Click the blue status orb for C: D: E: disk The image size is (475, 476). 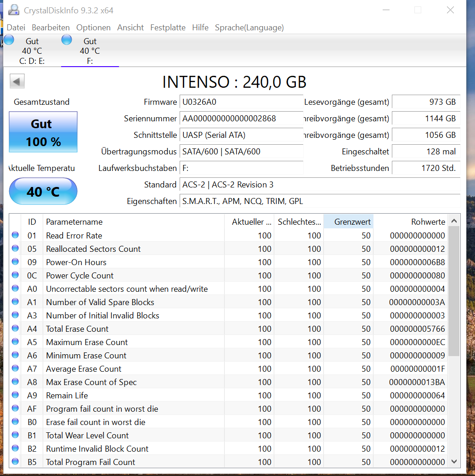(9, 40)
